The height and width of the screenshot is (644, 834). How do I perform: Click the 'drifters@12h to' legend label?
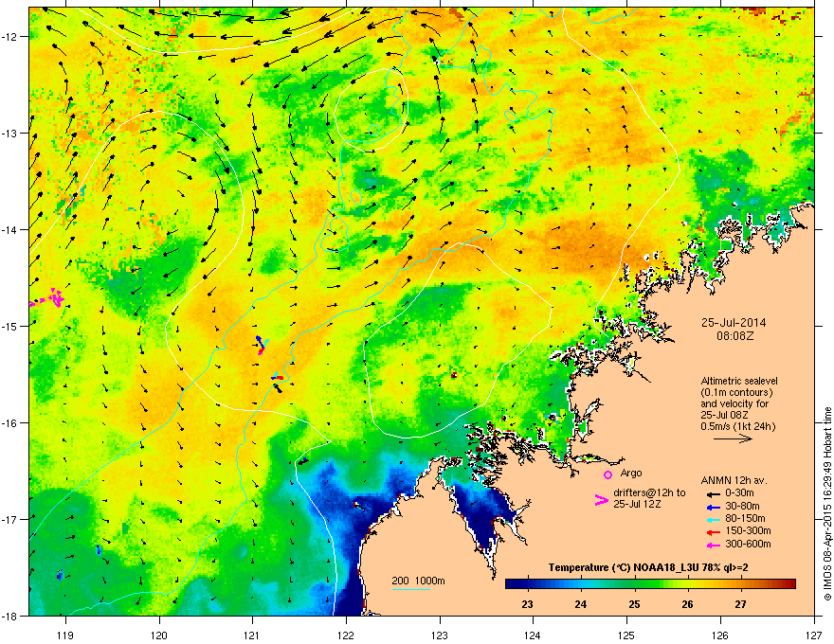point(649,492)
